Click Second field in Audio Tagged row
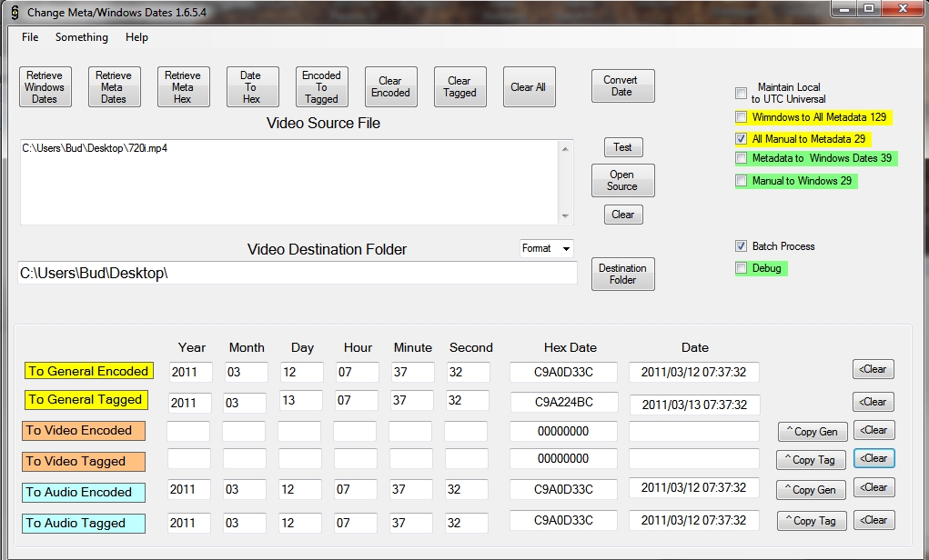 pos(467,523)
